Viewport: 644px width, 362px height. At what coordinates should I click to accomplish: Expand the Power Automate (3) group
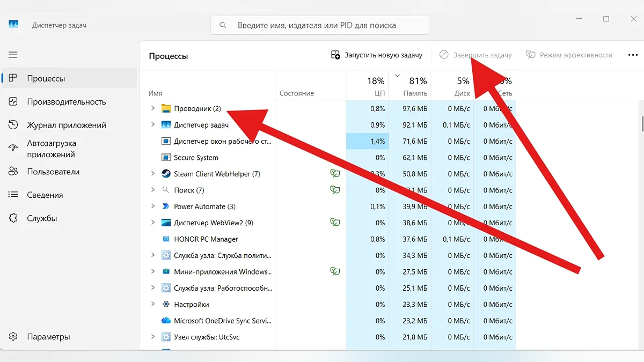coord(152,206)
